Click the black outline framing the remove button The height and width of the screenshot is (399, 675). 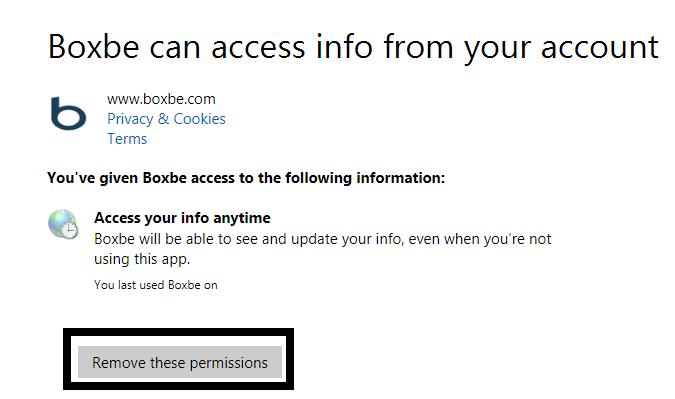tap(178, 332)
